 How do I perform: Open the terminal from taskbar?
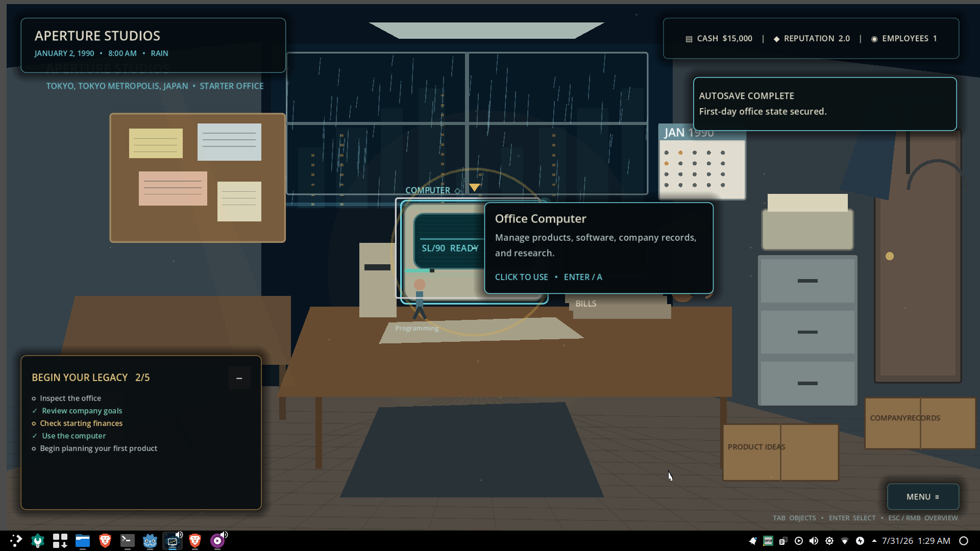click(128, 541)
